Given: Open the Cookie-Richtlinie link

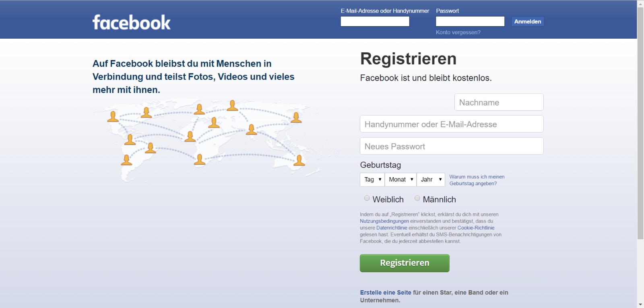Looking at the screenshot, I should click(x=476, y=228).
